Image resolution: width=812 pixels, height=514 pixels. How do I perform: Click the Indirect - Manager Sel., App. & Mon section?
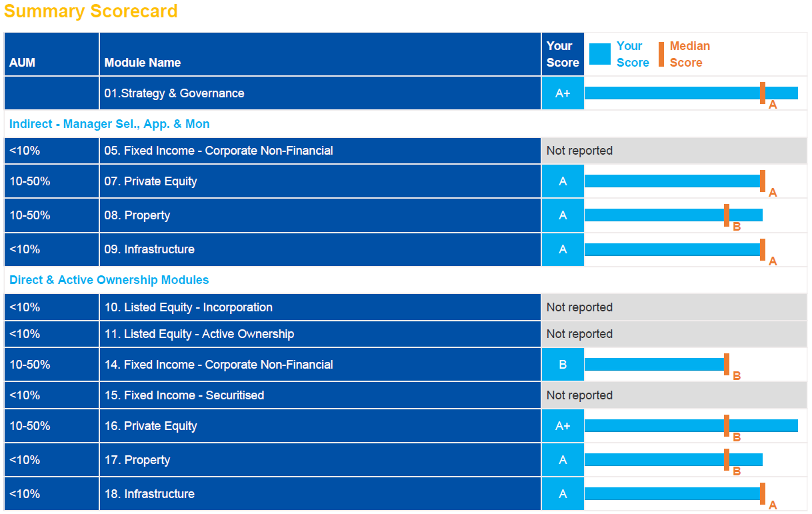point(109,124)
